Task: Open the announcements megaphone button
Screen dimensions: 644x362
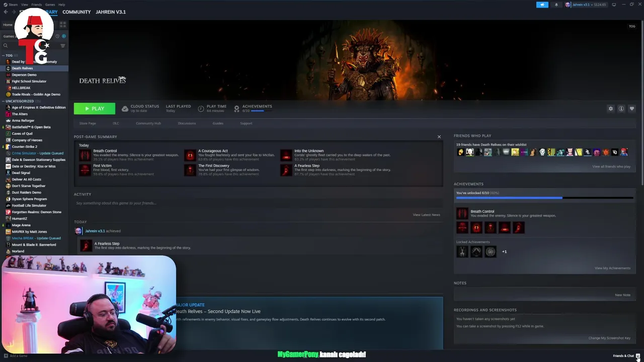Action: click(542, 5)
